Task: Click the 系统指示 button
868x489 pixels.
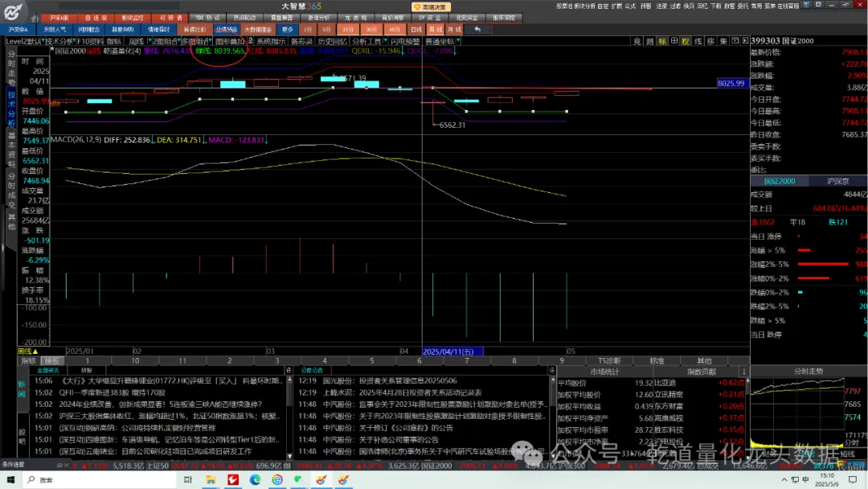Action: (272, 42)
